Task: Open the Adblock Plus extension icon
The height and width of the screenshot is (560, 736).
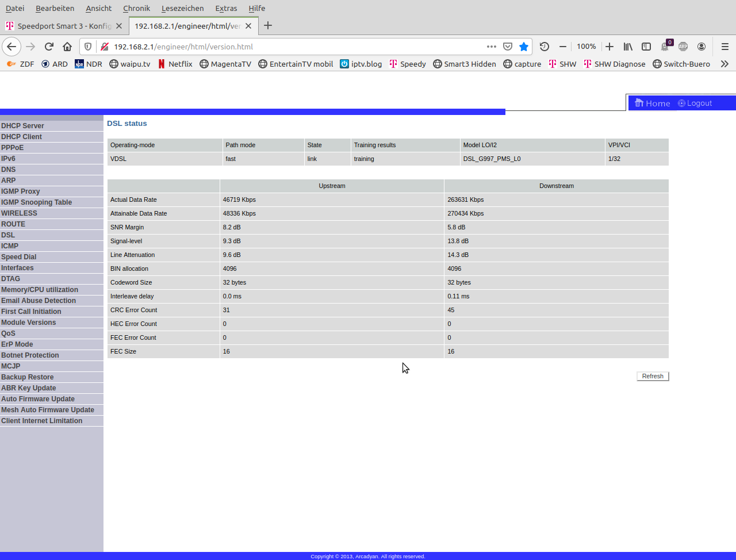Action: coord(683,47)
